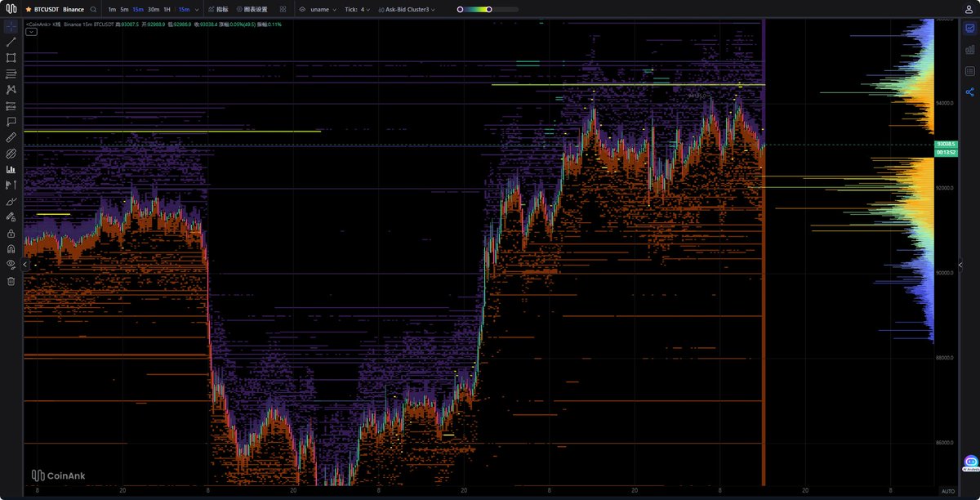Switch to 1H timeframe
Viewport: 980px width, 500px height.
[x=167, y=9]
